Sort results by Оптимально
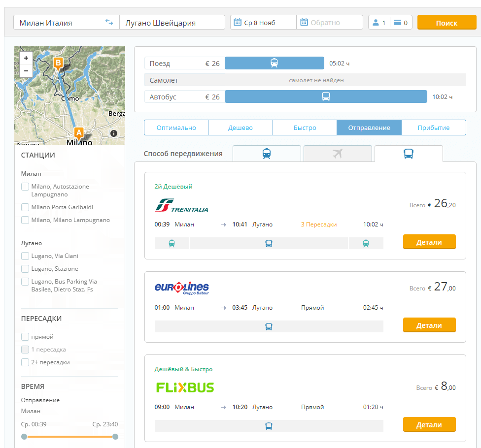The image size is (481, 448). (x=176, y=128)
